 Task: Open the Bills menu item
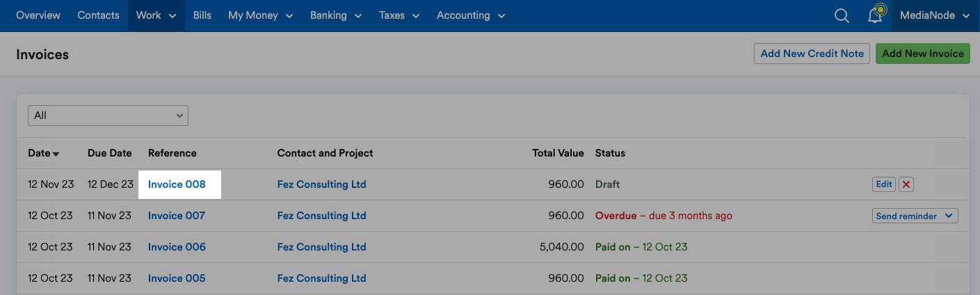point(202,15)
